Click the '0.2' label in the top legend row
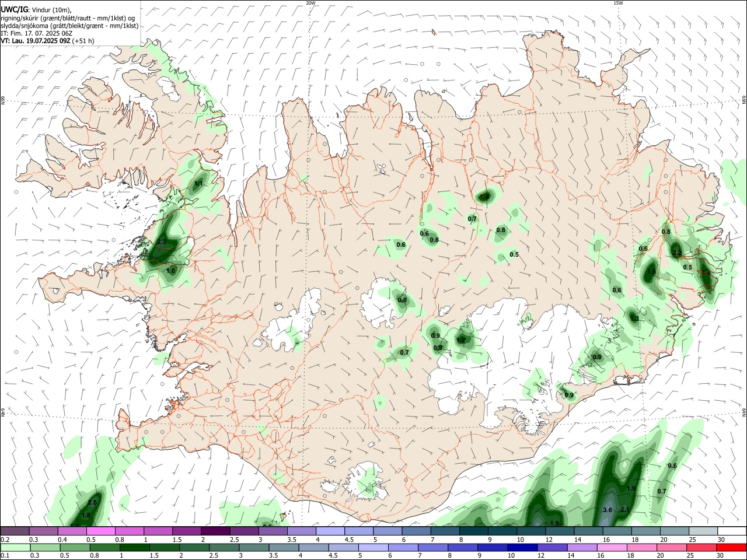Screen dimensions: 747x560 pyautogui.click(x=5, y=540)
